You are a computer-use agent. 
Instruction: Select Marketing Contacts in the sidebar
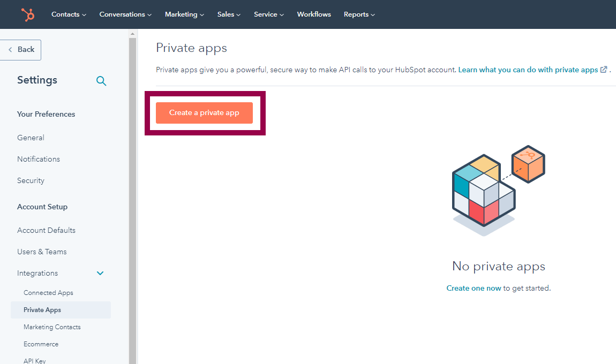click(52, 327)
